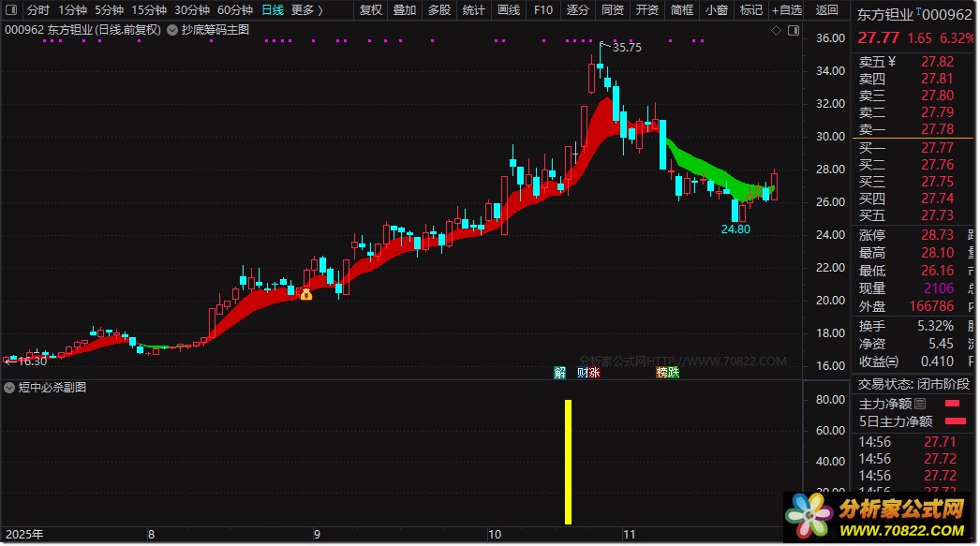Screen dimensions: 980x546
Task: Click the 返回 back button
Action: tap(826, 10)
